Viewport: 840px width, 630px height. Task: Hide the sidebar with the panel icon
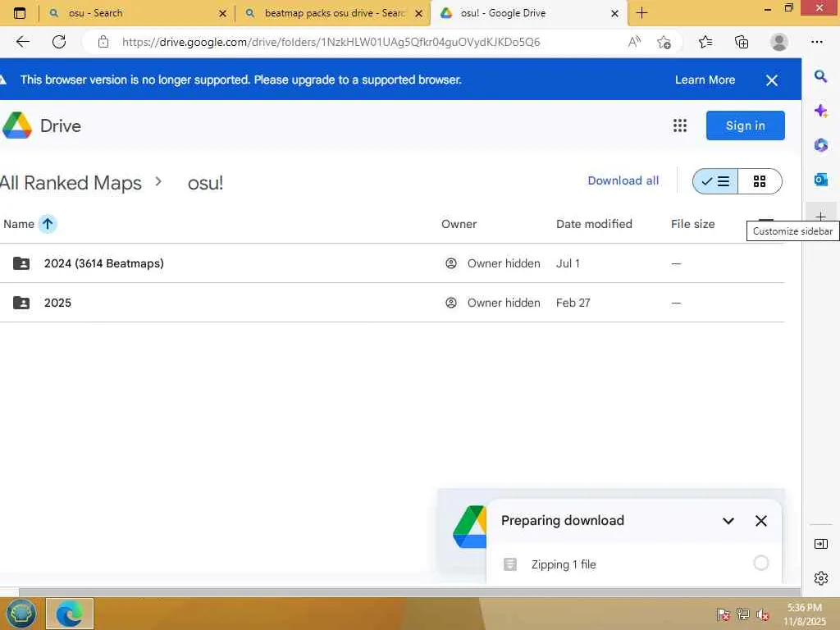(x=820, y=544)
